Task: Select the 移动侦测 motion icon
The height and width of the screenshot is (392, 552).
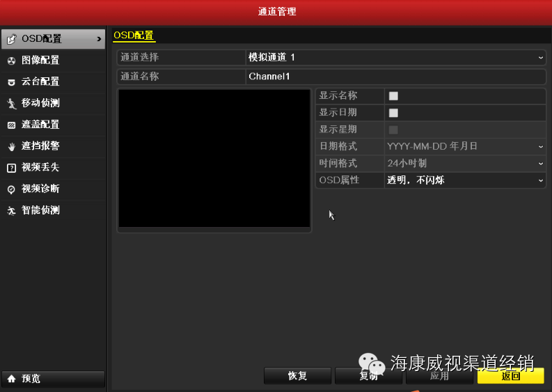Action: coord(11,104)
